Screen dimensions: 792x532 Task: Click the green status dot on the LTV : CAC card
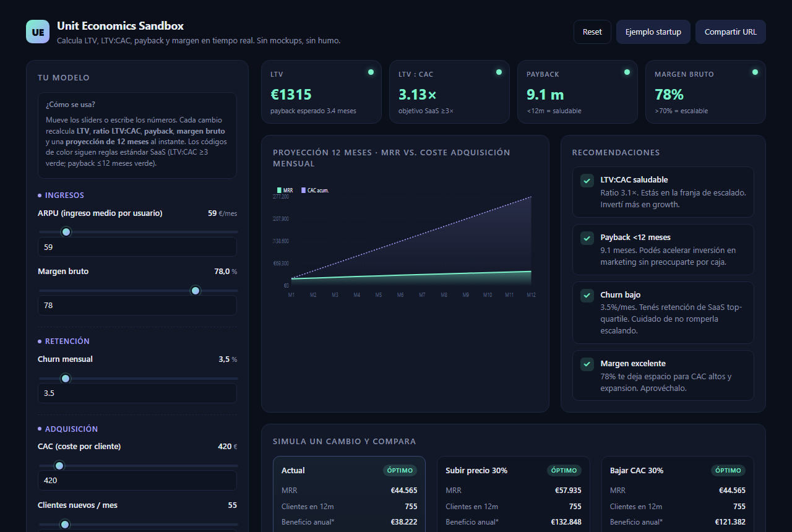click(499, 72)
